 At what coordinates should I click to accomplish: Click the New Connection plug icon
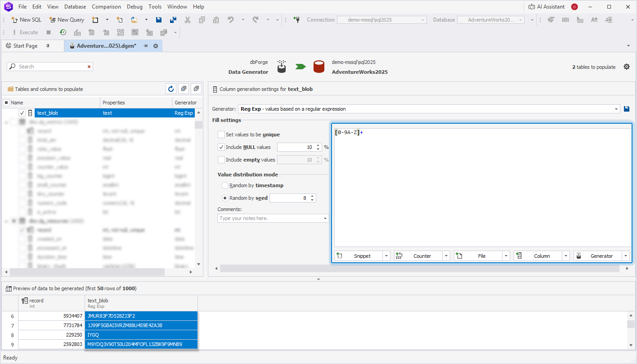click(x=296, y=20)
